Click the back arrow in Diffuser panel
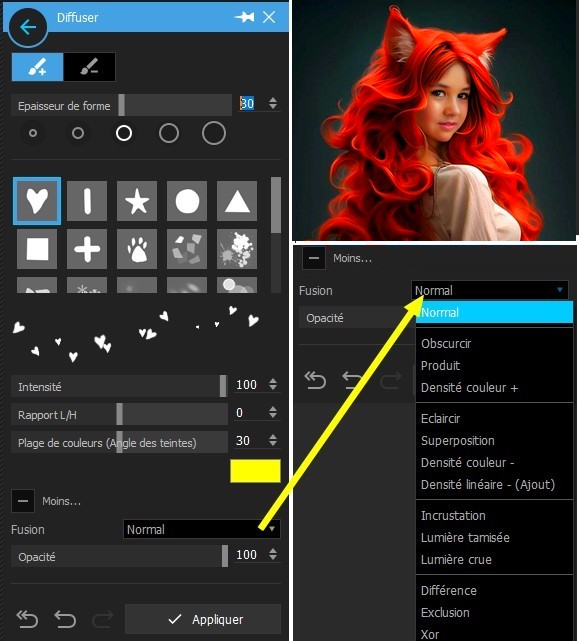Screen dimensions: 579x641 [27, 27]
